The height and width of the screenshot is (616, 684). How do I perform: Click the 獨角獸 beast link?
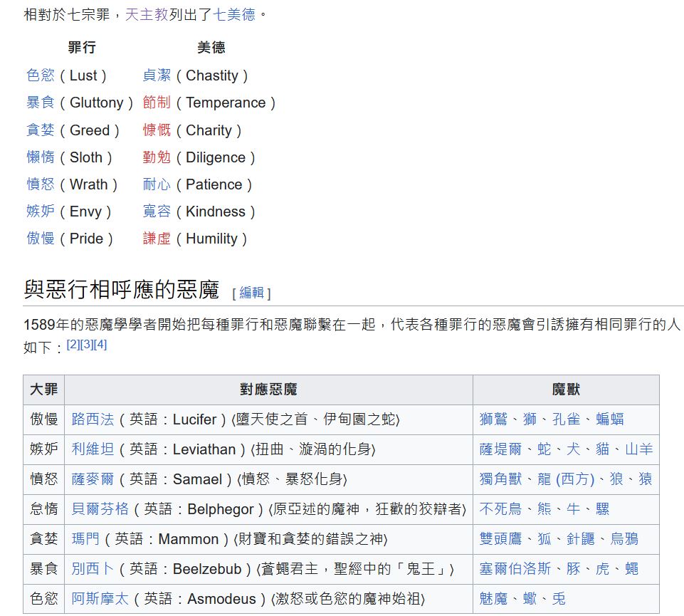pyautogui.click(x=500, y=479)
